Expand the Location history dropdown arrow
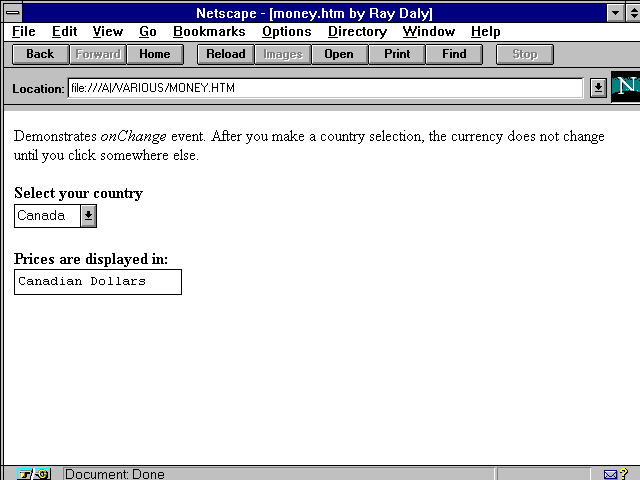This screenshot has height=480, width=640. click(x=598, y=88)
